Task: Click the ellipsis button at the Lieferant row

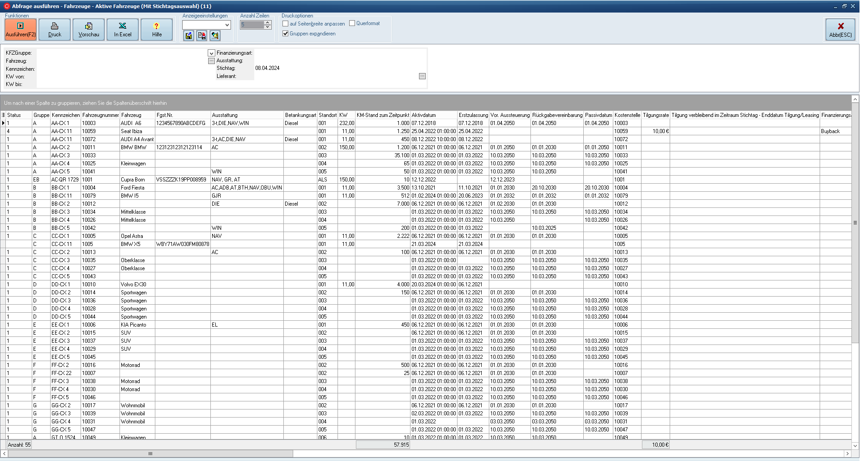Action: click(x=422, y=76)
